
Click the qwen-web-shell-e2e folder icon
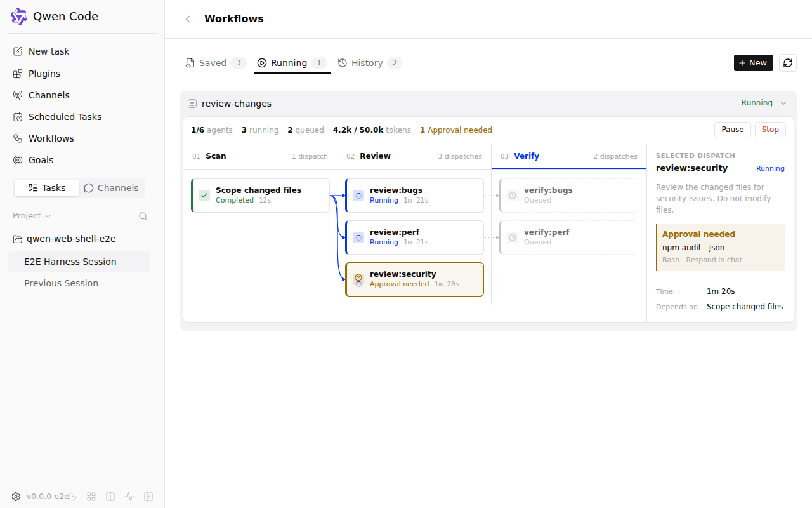click(x=18, y=239)
